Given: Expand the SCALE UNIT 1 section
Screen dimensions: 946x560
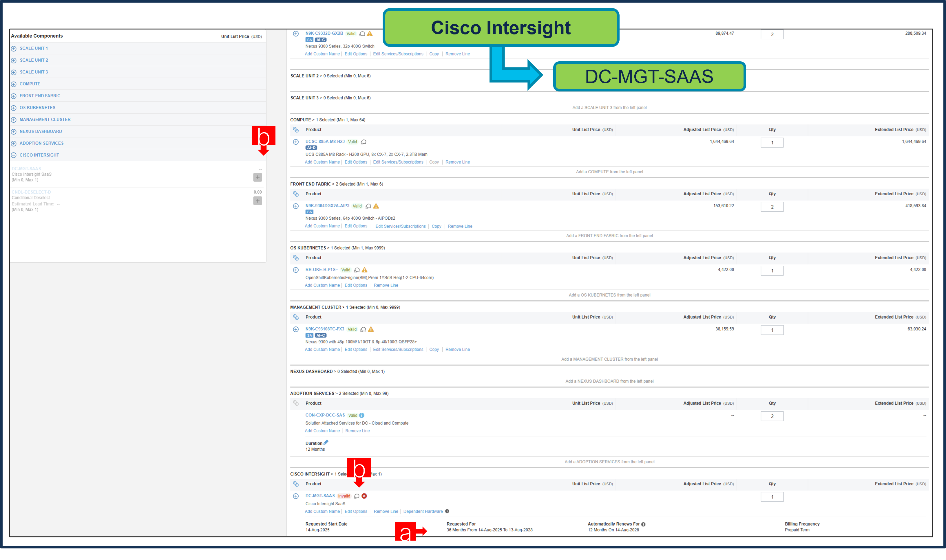Looking at the screenshot, I should click(x=14, y=48).
